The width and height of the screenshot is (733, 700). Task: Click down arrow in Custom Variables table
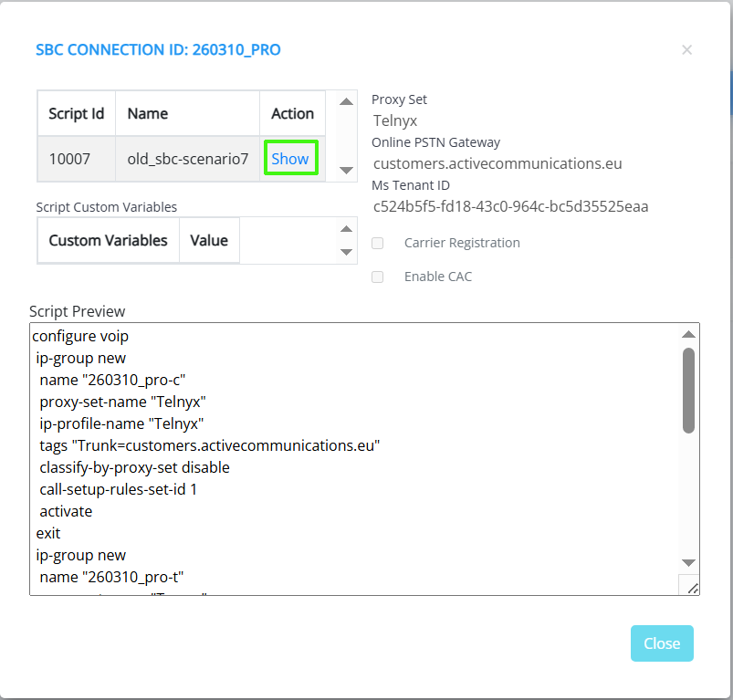coord(346,252)
